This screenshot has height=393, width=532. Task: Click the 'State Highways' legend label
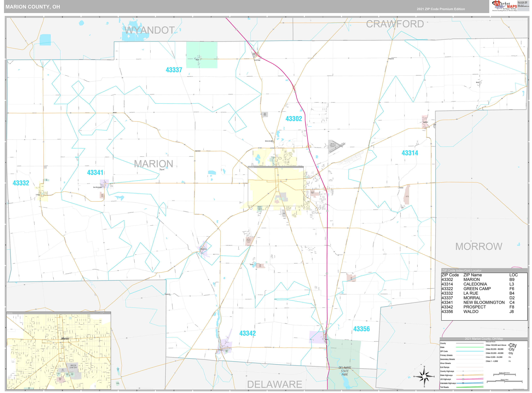pos(446,375)
